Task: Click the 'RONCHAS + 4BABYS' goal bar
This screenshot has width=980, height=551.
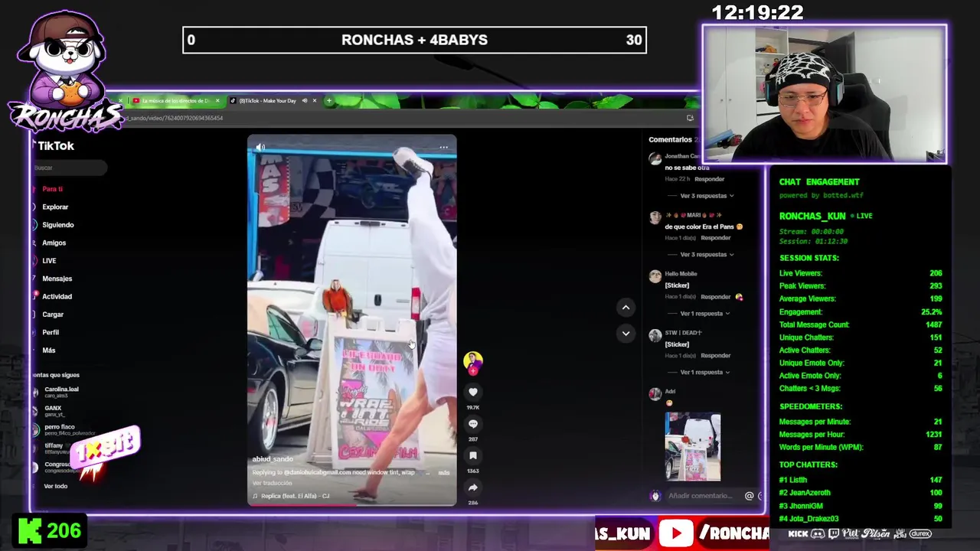Action: 414,40
